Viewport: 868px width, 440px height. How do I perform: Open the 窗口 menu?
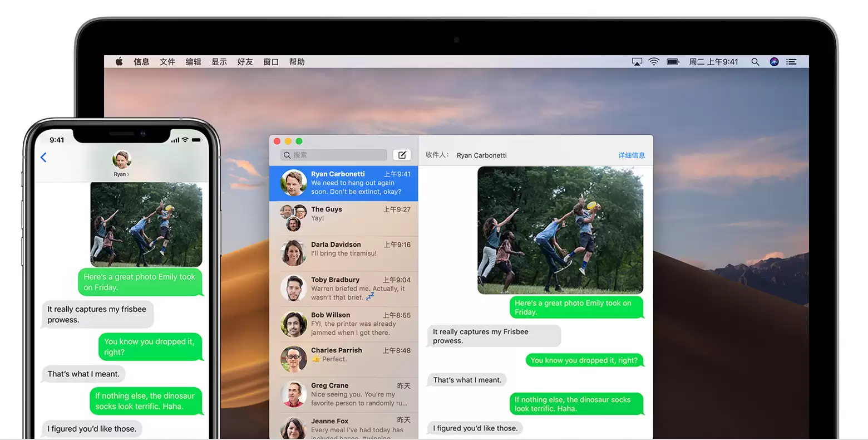tap(271, 62)
